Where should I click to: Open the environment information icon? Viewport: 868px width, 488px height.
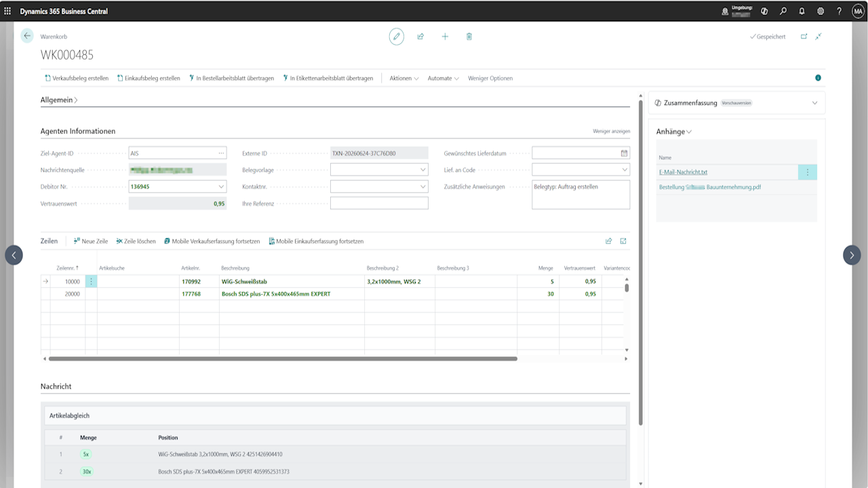725,11
